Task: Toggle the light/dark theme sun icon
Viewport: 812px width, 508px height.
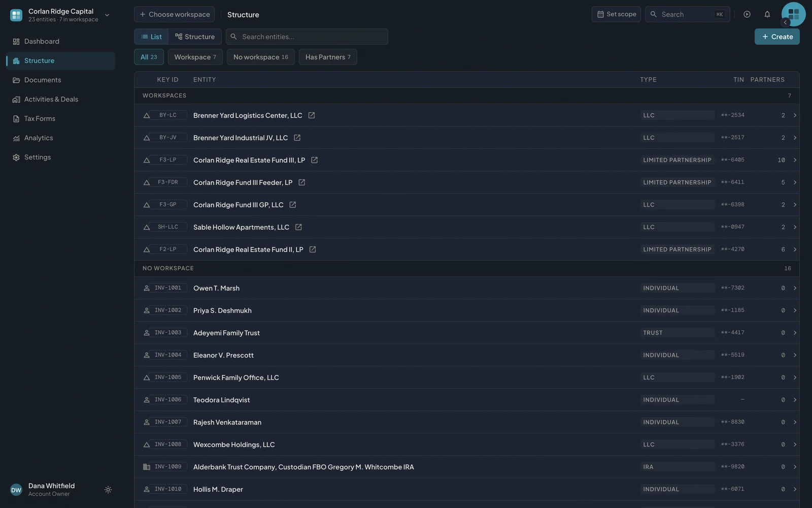Action: point(108,490)
